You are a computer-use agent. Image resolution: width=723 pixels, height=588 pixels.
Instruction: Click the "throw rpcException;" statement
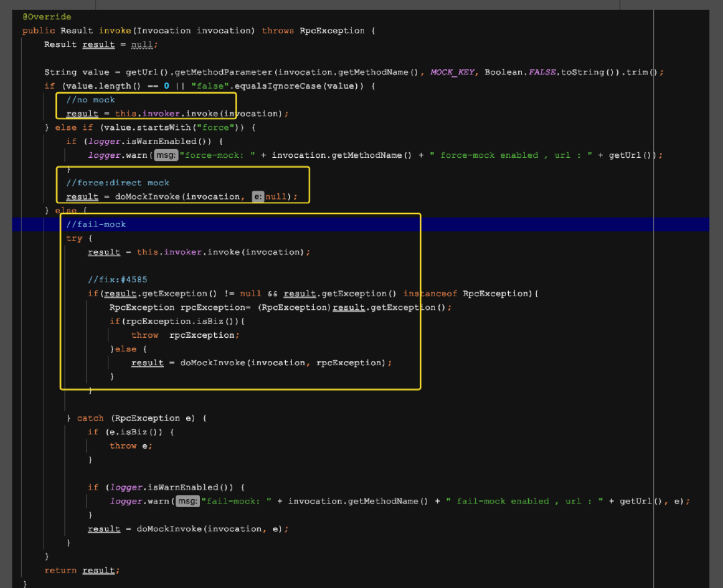(x=185, y=335)
